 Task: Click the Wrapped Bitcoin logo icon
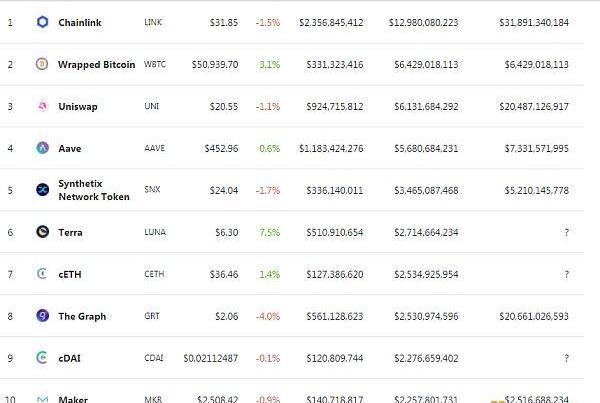[42, 64]
